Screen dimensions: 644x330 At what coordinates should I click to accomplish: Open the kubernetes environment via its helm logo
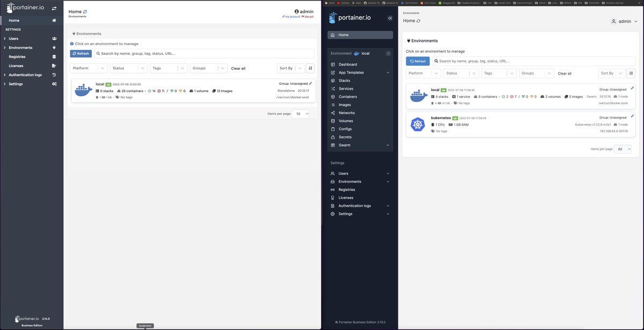[418, 124]
